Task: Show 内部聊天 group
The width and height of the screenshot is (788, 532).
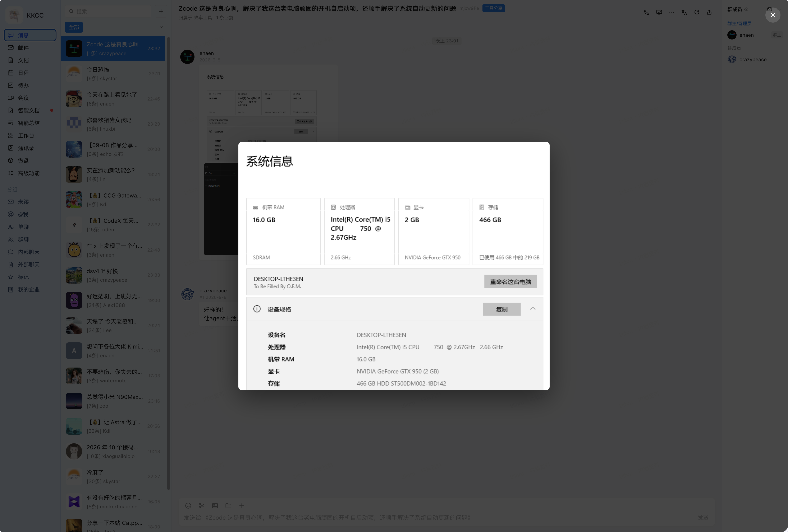Action: [x=30, y=252]
